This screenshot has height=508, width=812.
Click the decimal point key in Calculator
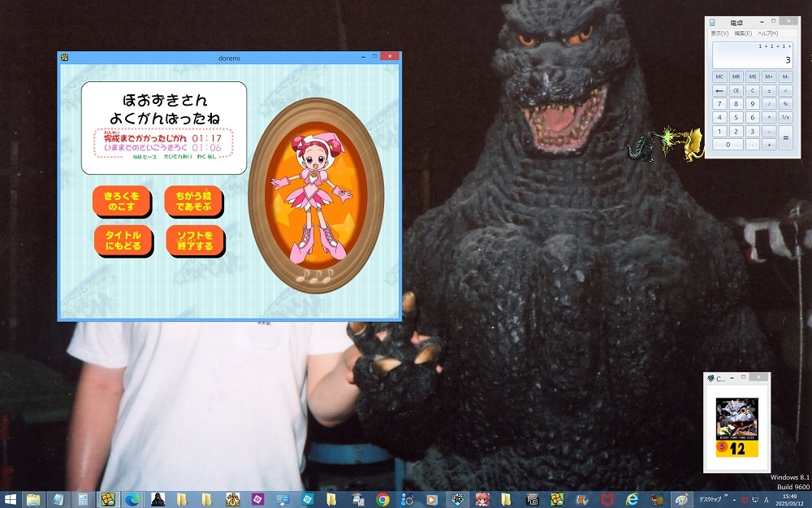tap(753, 145)
